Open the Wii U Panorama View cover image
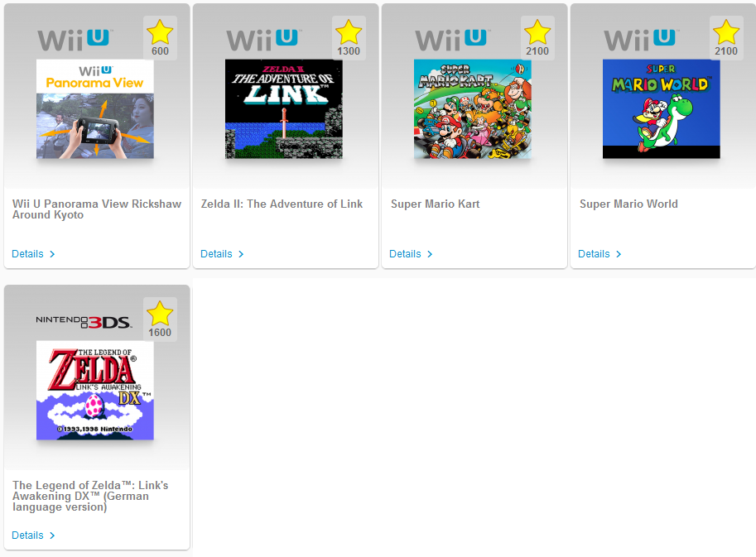Image resolution: width=756 pixels, height=557 pixels. [95, 109]
